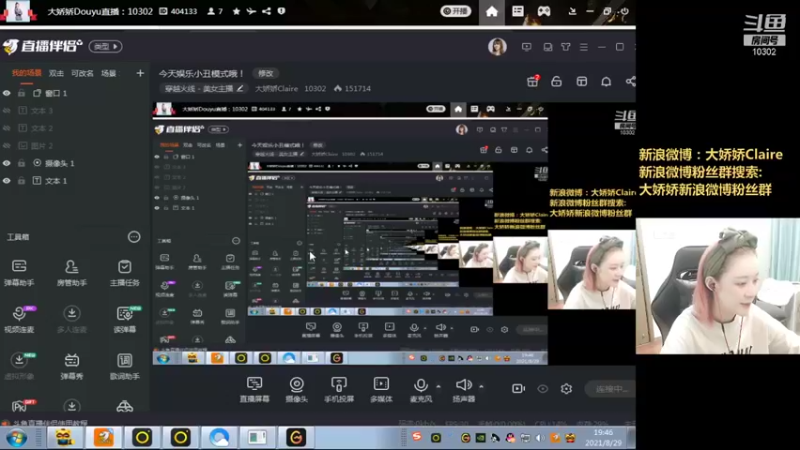Open the gift box icon with red badge
Image resolution: width=800 pixels, height=450 pixels.
click(x=533, y=81)
